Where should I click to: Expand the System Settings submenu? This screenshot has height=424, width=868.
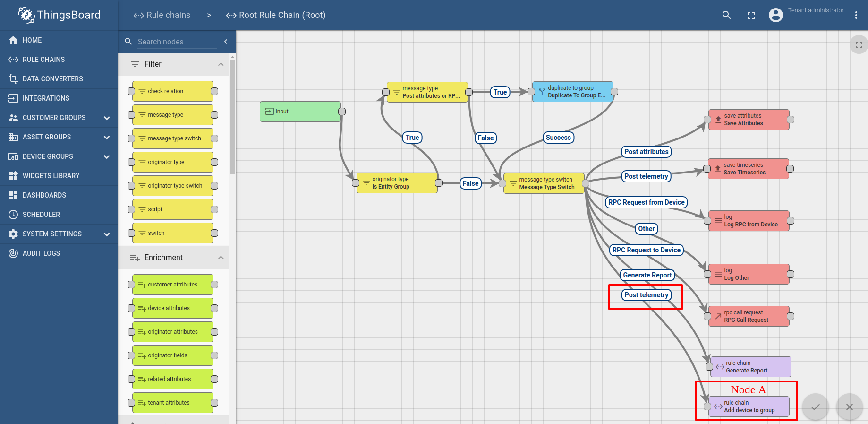(x=107, y=234)
